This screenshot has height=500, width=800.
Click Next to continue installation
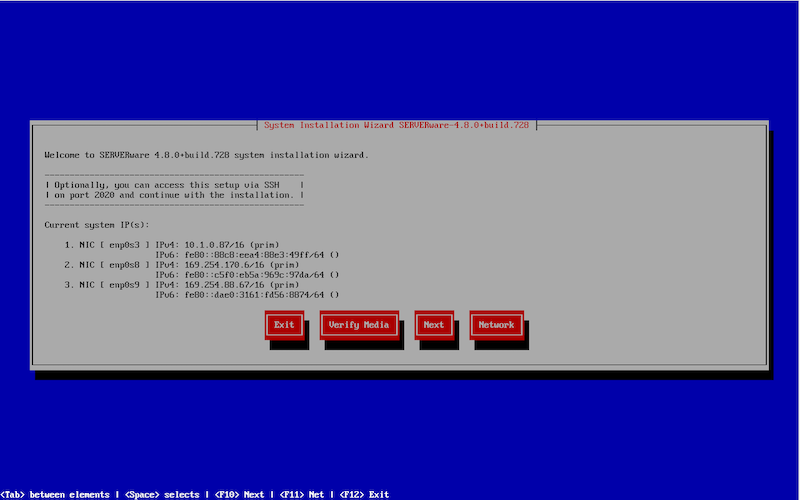[x=433, y=325]
